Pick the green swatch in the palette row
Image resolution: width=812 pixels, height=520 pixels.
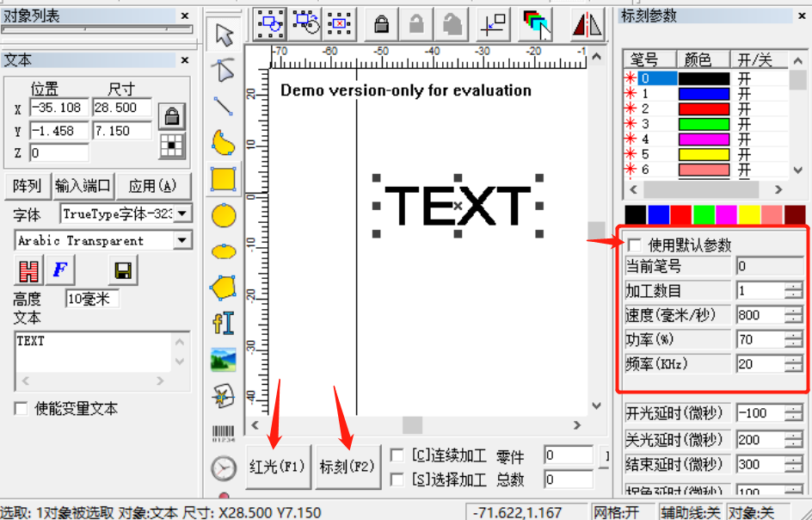(x=704, y=214)
